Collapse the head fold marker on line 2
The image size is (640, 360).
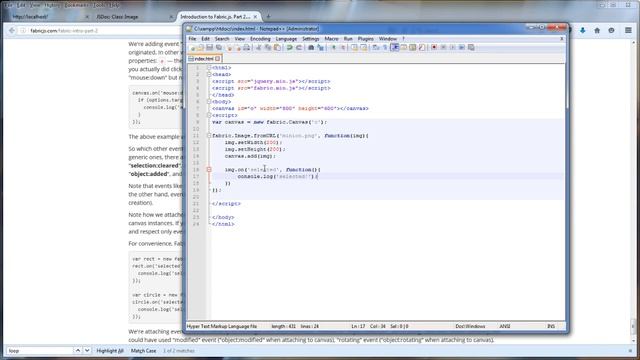coord(209,75)
